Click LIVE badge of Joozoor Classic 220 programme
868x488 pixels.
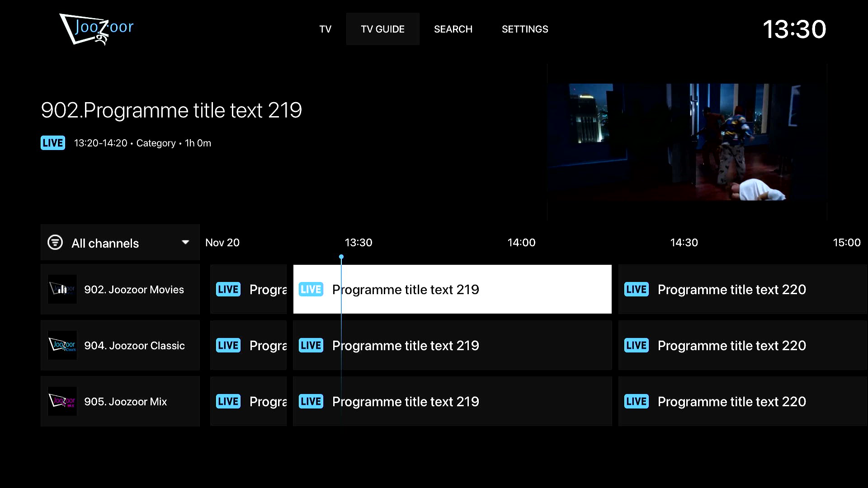click(637, 345)
